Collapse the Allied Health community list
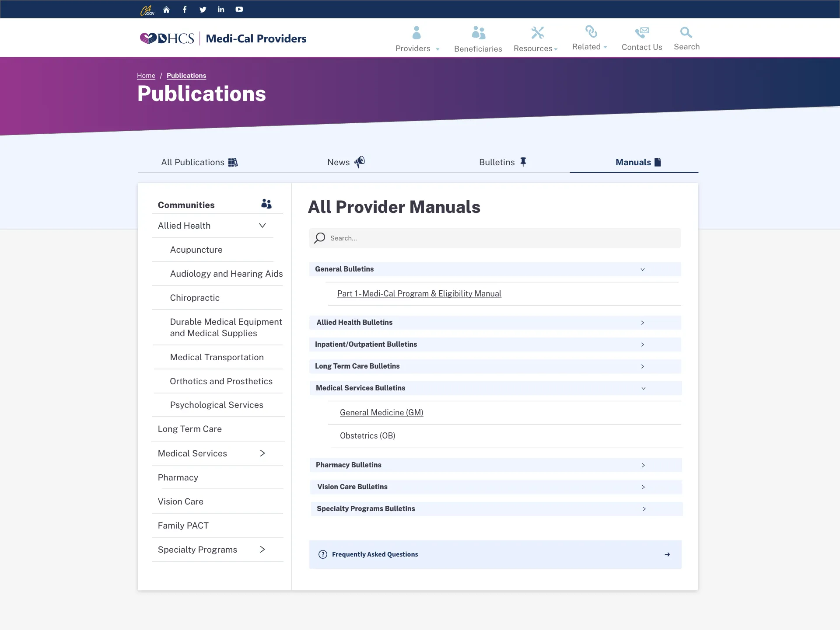 [262, 225]
